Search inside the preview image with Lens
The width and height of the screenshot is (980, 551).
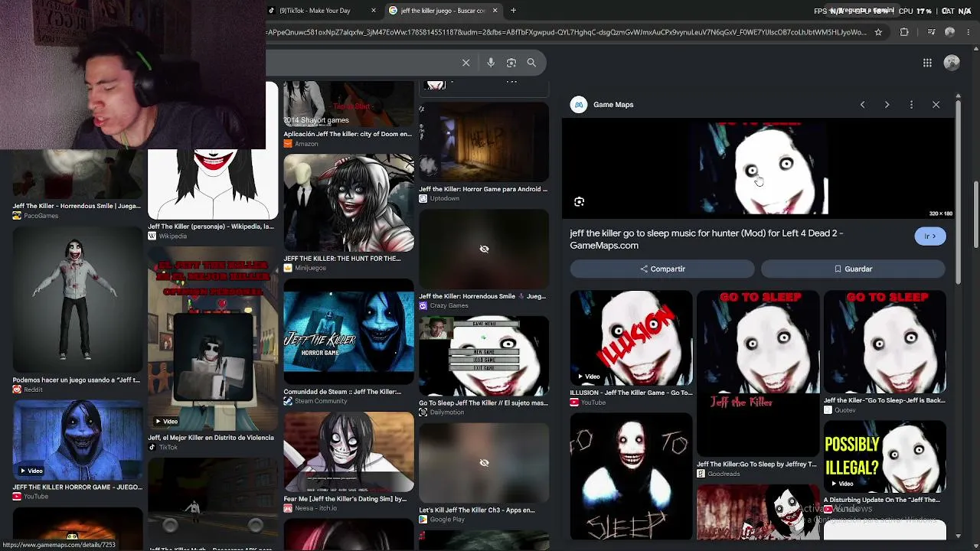(579, 202)
